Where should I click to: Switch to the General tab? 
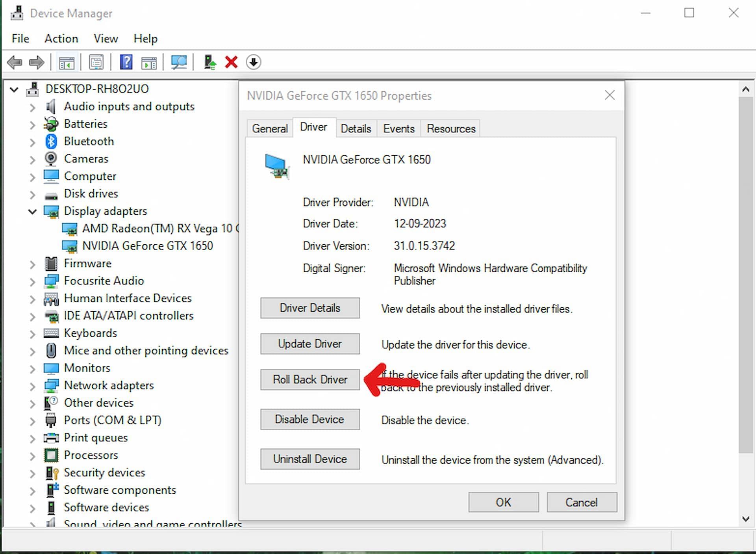270,129
